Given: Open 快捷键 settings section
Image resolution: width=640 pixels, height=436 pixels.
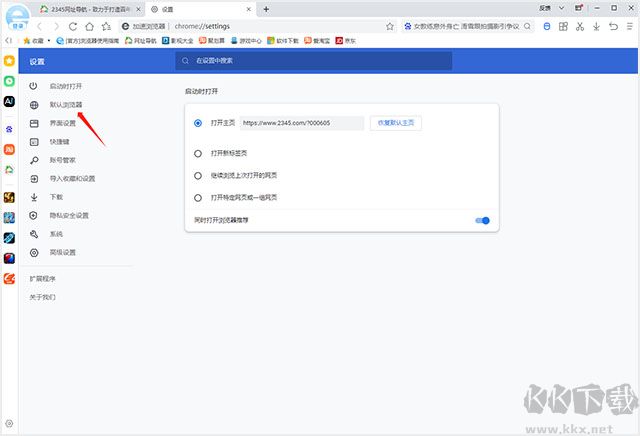Looking at the screenshot, I should pos(60,142).
